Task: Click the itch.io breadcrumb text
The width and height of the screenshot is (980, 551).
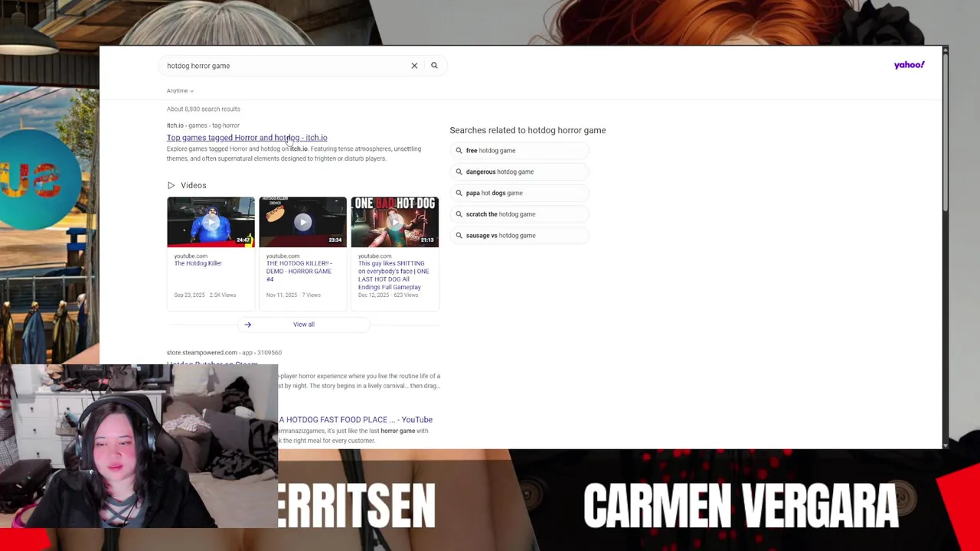Action: point(203,126)
